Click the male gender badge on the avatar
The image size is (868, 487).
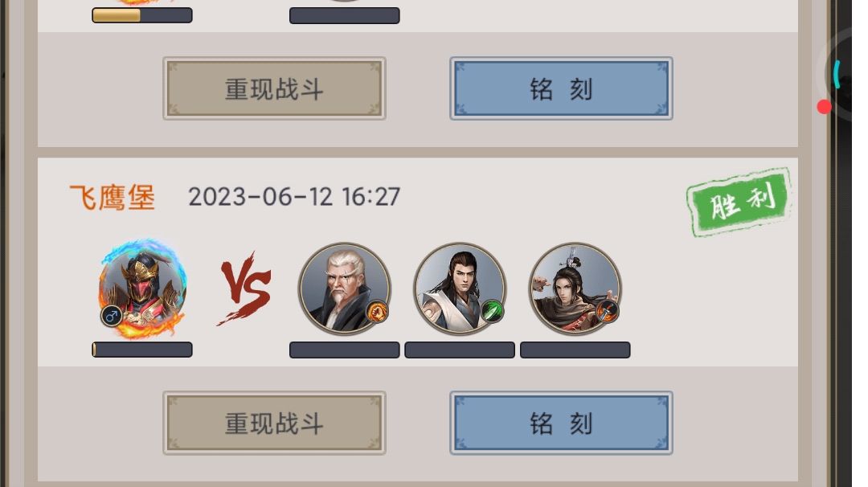click(111, 316)
